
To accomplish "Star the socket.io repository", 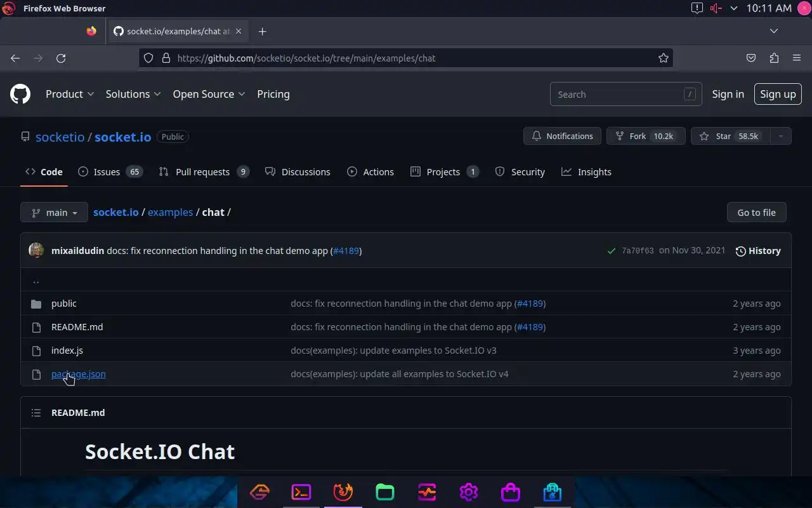I will click(x=731, y=136).
